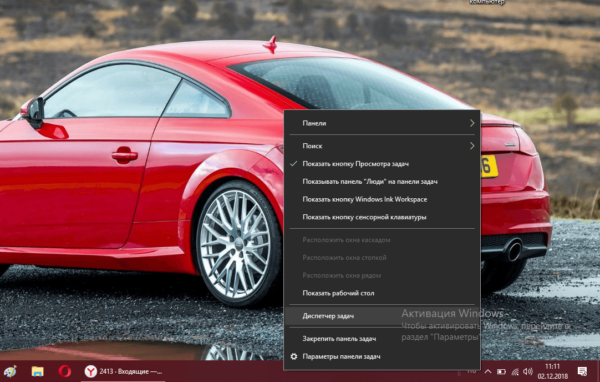Click the gear icon beside 'Параметры панели задач'

(293, 356)
